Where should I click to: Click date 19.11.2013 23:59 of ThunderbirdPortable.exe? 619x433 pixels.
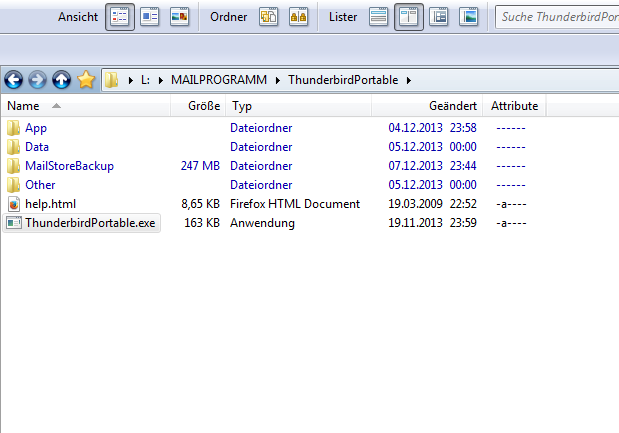pyautogui.click(x=432, y=223)
